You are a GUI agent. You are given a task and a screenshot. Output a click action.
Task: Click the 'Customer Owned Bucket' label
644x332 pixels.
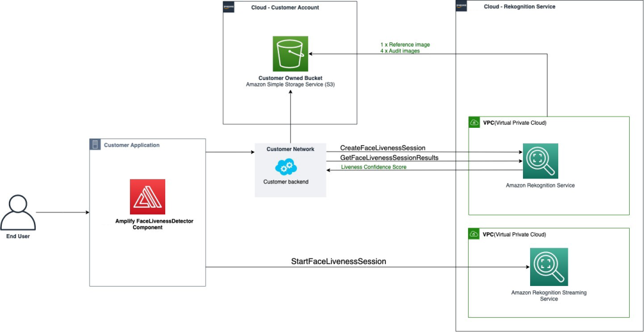point(290,78)
